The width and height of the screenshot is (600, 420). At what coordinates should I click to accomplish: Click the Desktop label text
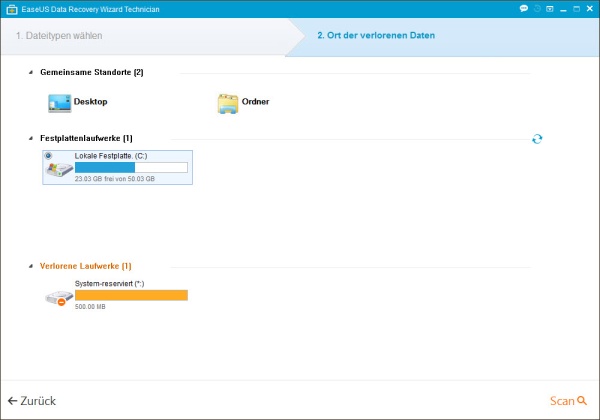point(90,101)
